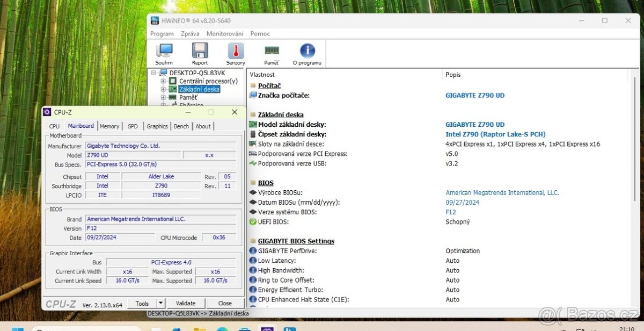This screenshot has height=331, width=644.
Task: Click the Paměť RAM module icon
Action: point(271,51)
